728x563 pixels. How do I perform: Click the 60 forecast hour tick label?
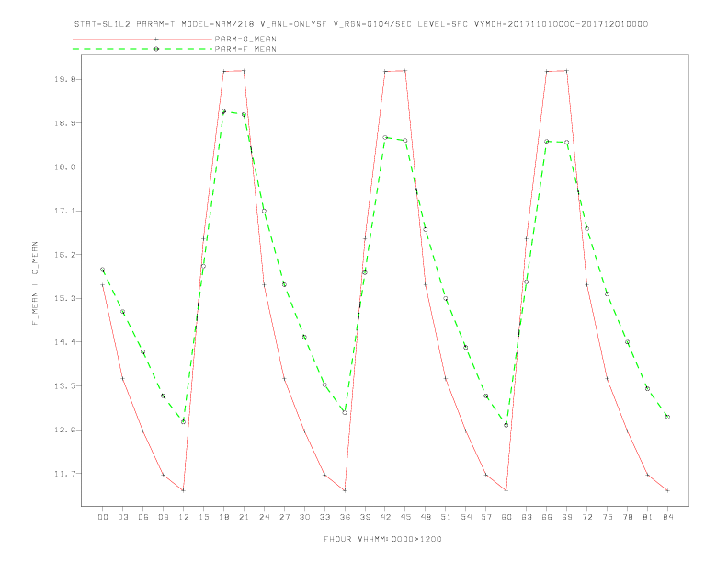tap(506, 517)
